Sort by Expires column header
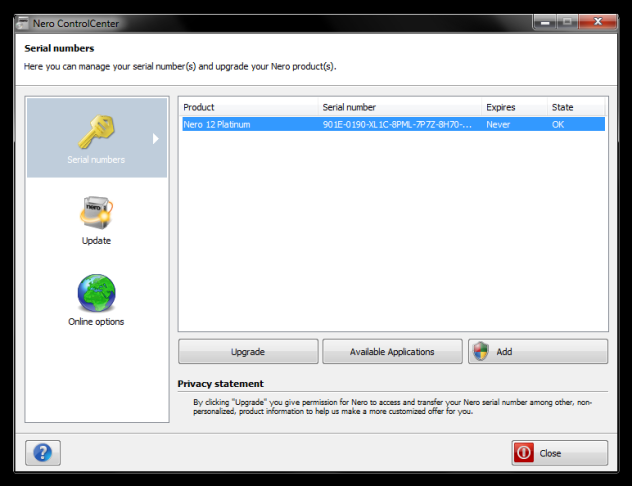 (x=515, y=107)
